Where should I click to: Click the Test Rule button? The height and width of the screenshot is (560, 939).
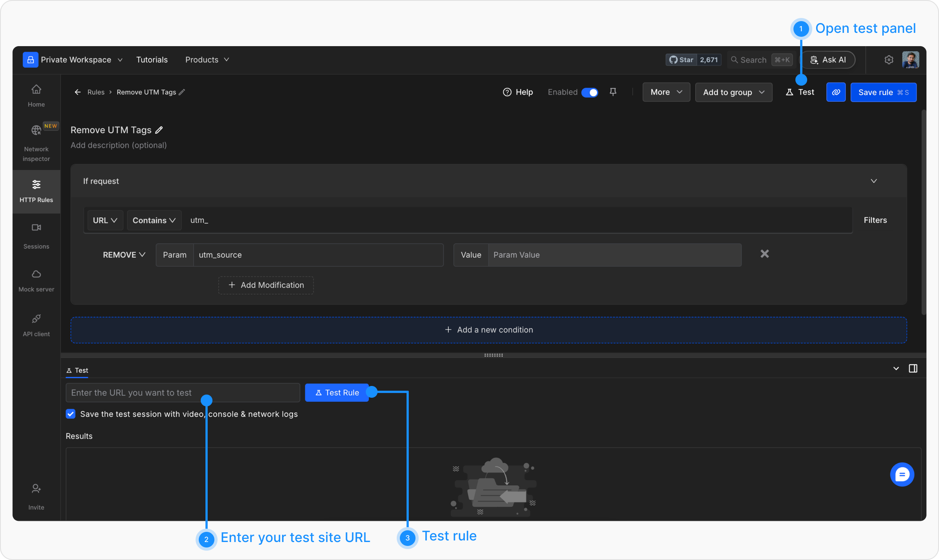pos(337,393)
